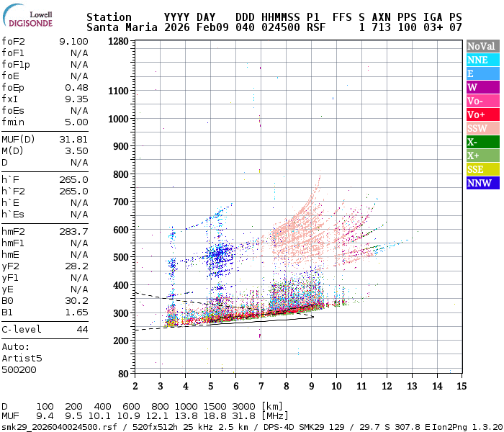
Task: Click the h`F value 265.0
Action: tap(73, 180)
